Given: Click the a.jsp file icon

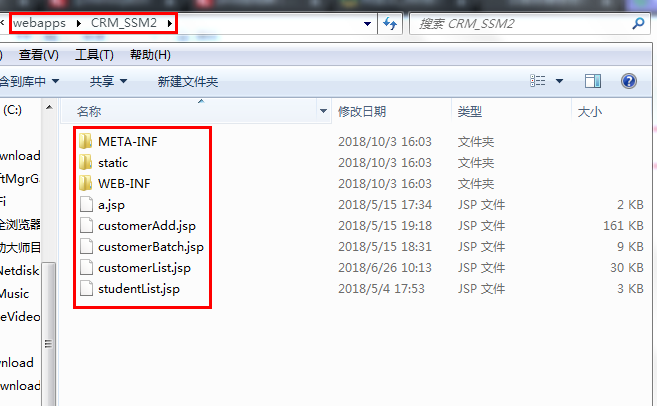Looking at the screenshot, I should pos(86,204).
